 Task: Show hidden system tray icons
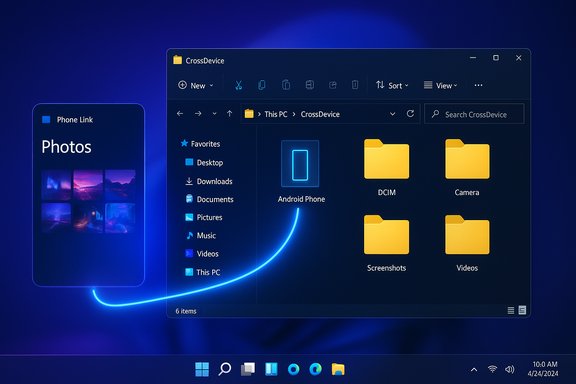pyautogui.click(x=474, y=370)
